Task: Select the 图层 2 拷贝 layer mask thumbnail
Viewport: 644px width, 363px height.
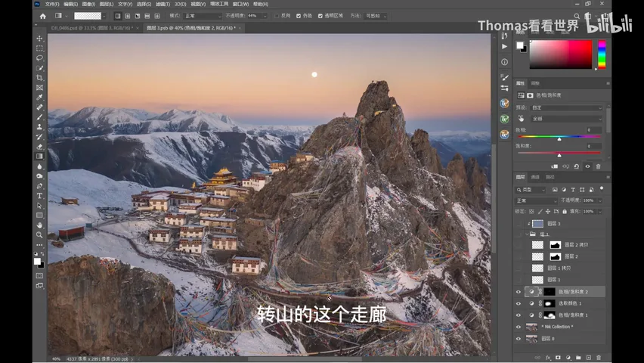Action: pyautogui.click(x=556, y=245)
